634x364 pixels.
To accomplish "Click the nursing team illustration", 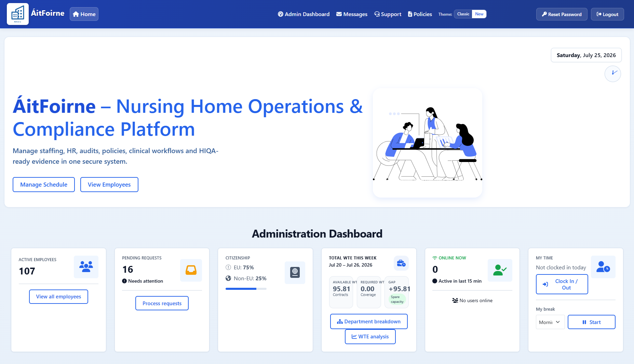I will pyautogui.click(x=428, y=143).
